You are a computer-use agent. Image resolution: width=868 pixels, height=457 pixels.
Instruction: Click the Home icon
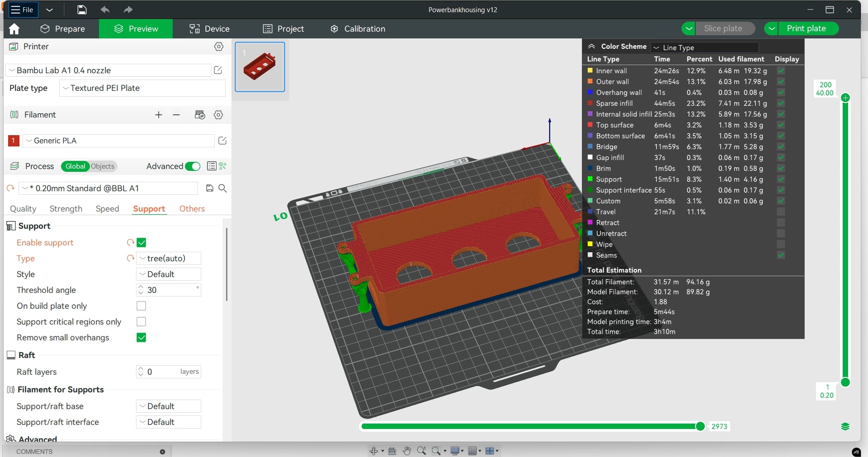click(x=14, y=29)
